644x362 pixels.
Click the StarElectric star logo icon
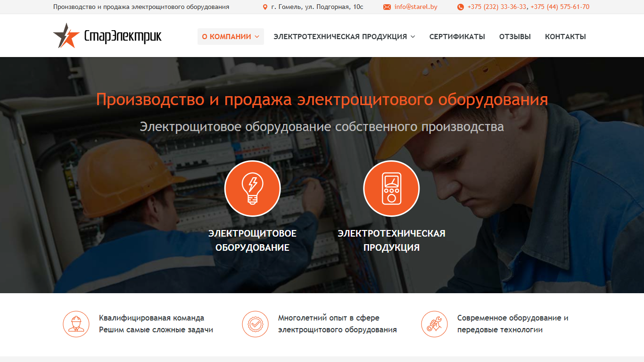(66, 36)
